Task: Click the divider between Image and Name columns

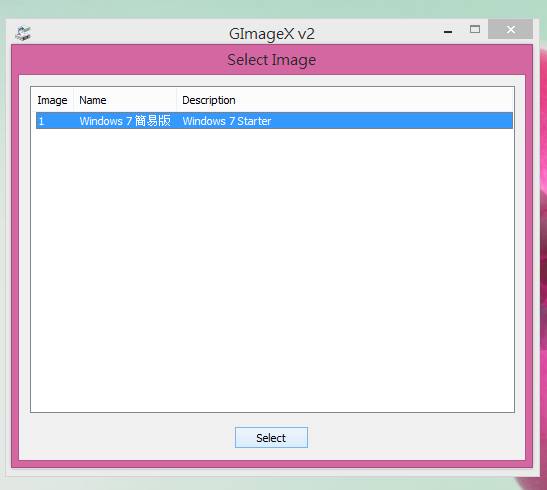Action: pos(74,100)
